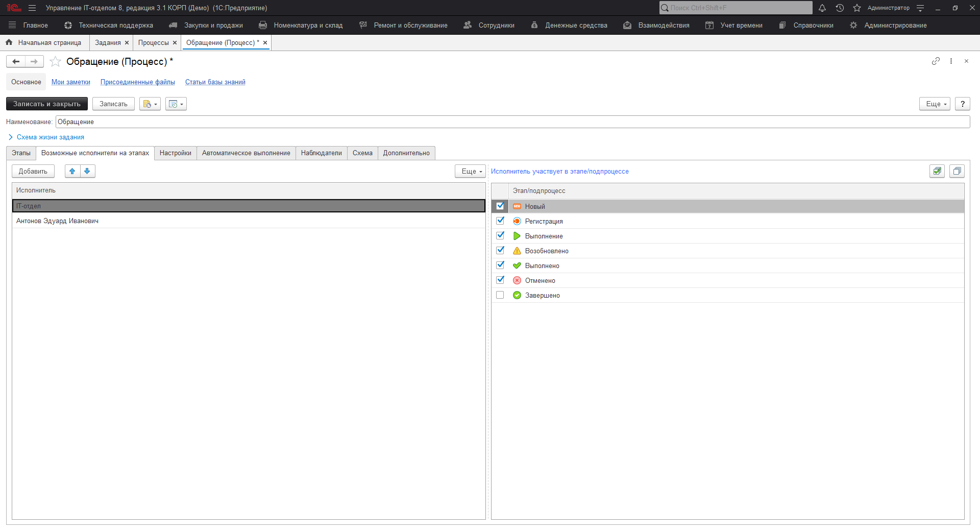Open the Присоединенные файлы link
Screen dimensions: 980x531
(x=137, y=82)
